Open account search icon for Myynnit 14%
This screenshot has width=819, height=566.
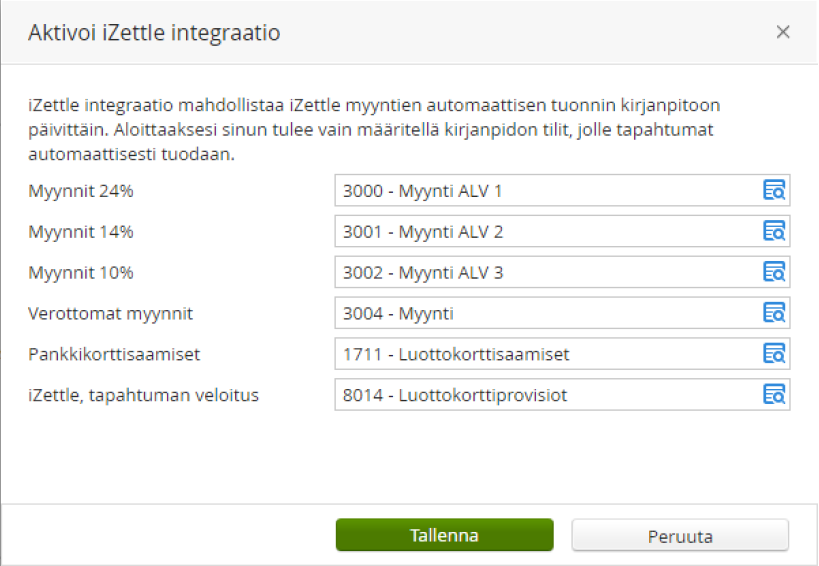point(774,231)
